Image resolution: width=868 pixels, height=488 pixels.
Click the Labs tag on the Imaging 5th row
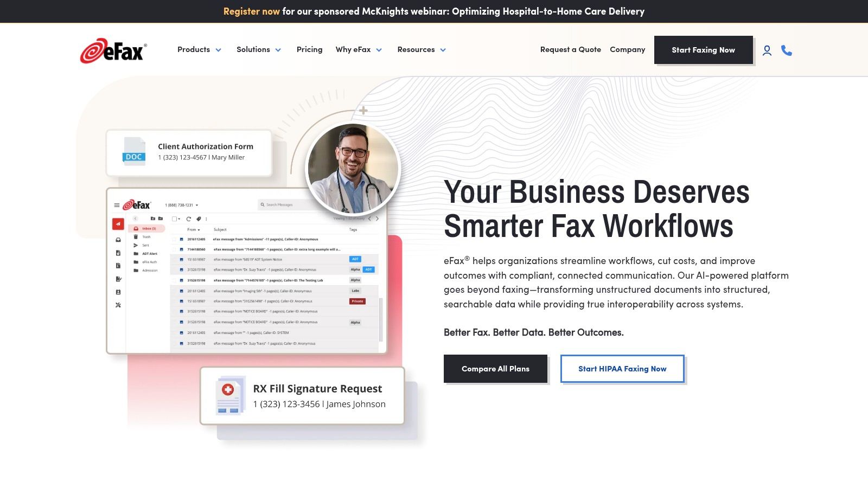(x=355, y=291)
